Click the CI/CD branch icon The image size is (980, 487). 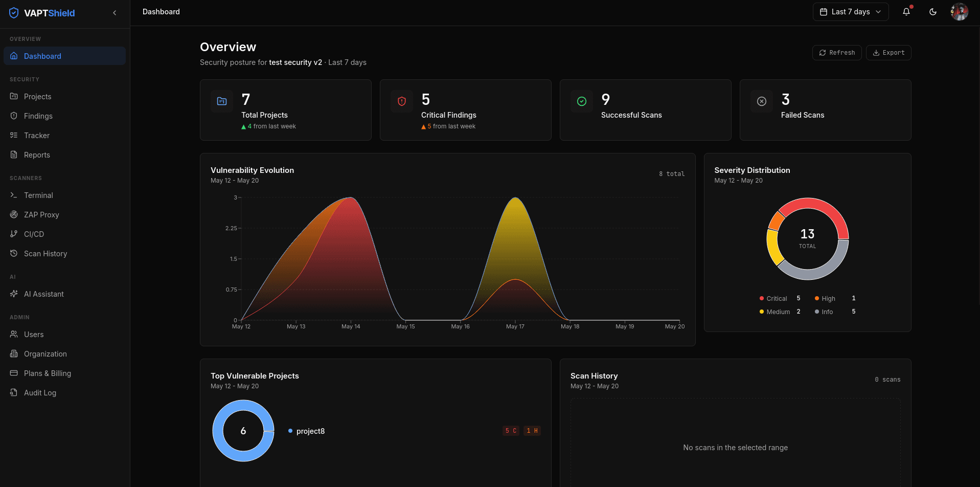coord(14,234)
